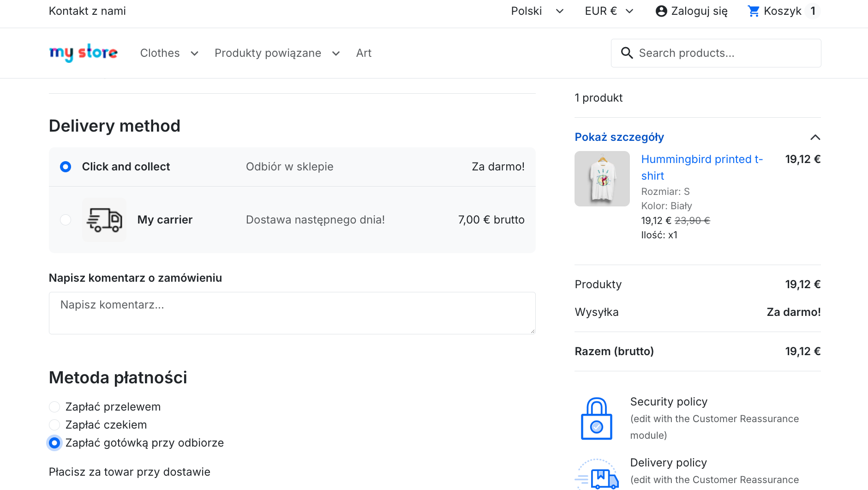The width and height of the screenshot is (868, 490).
Task: Click the cart count badge 1
Action: click(813, 11)
